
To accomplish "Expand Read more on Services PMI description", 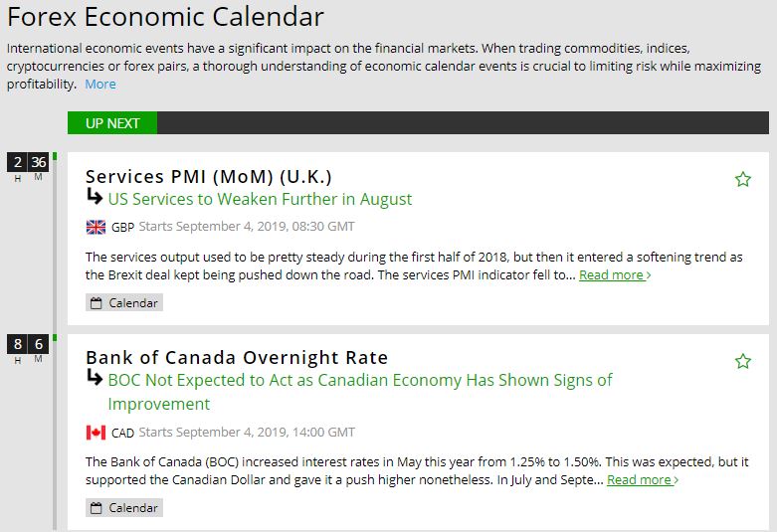I will (615, 275).
